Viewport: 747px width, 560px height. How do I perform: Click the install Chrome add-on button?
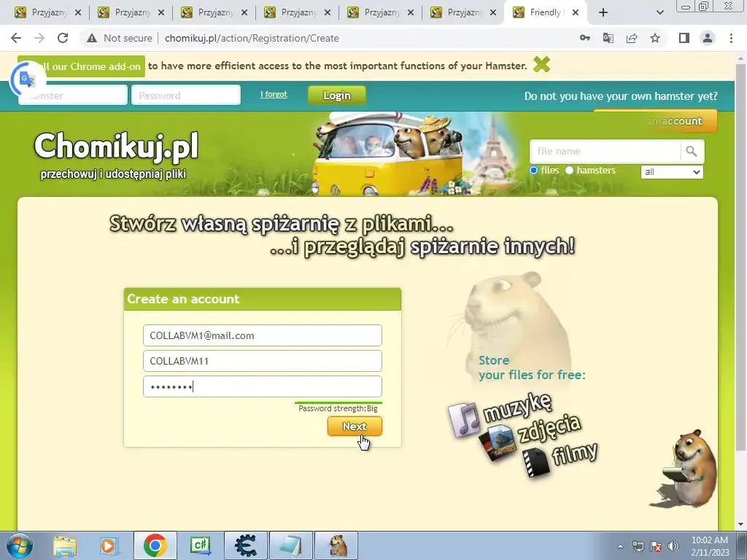click(x=82, y=66)
